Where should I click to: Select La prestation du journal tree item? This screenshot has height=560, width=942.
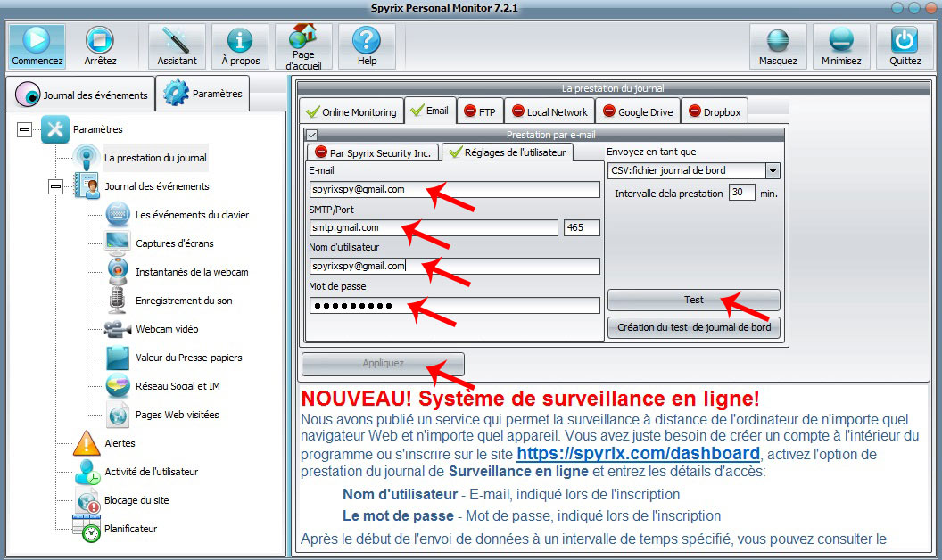[155, 158]
